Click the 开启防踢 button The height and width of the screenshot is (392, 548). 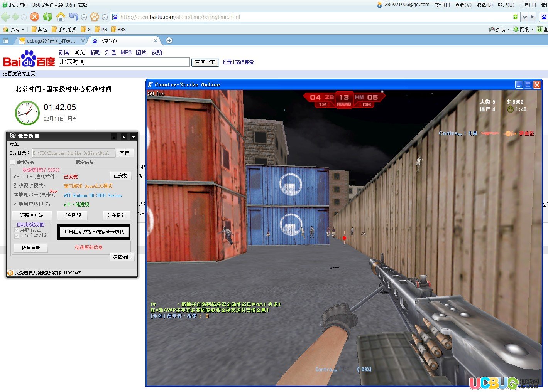[72, 215]
